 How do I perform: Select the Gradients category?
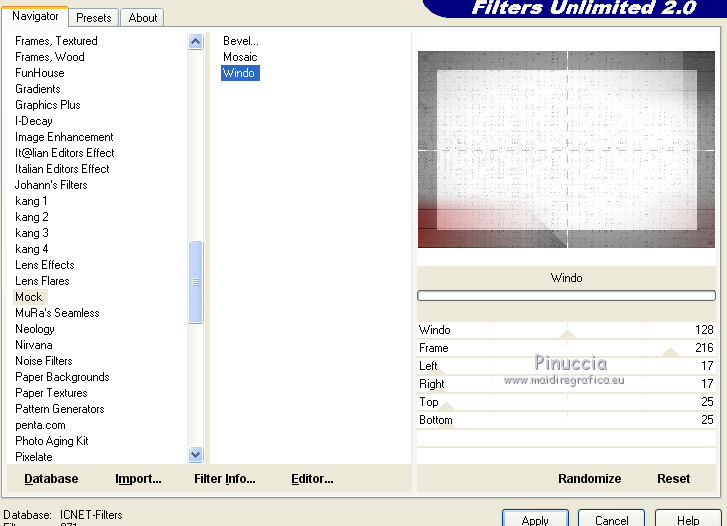pos(38,89)
